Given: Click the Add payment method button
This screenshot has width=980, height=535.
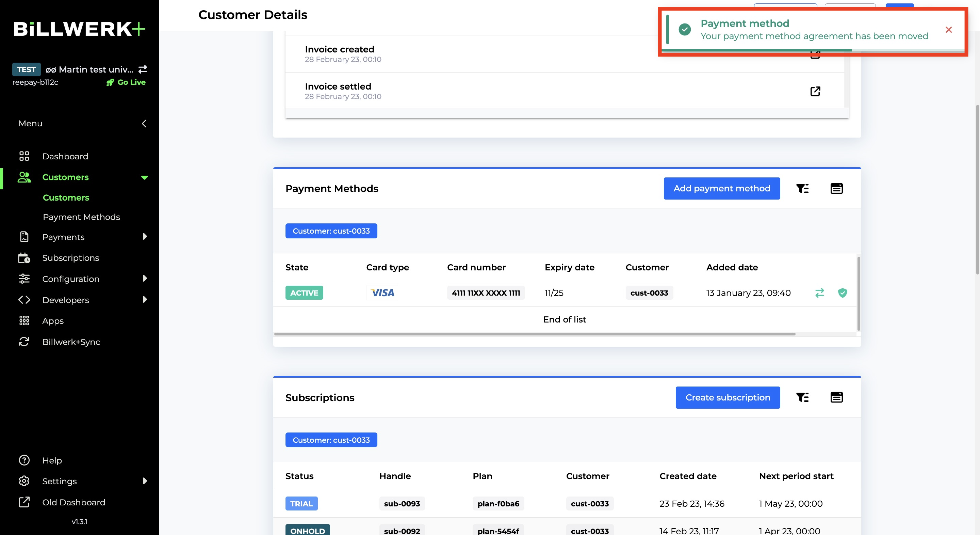Looking at the screenshot, I should click(722, 188).
